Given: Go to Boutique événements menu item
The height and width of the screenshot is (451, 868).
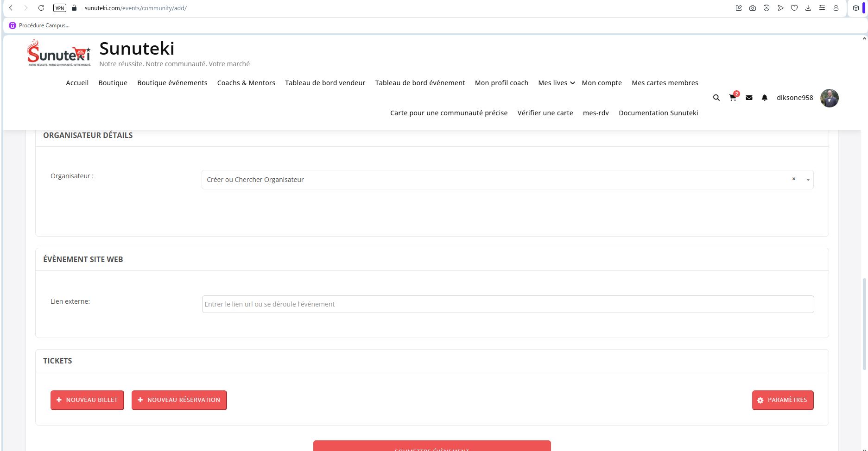Looking at the screenshot, I should click(x=172, y=83).
